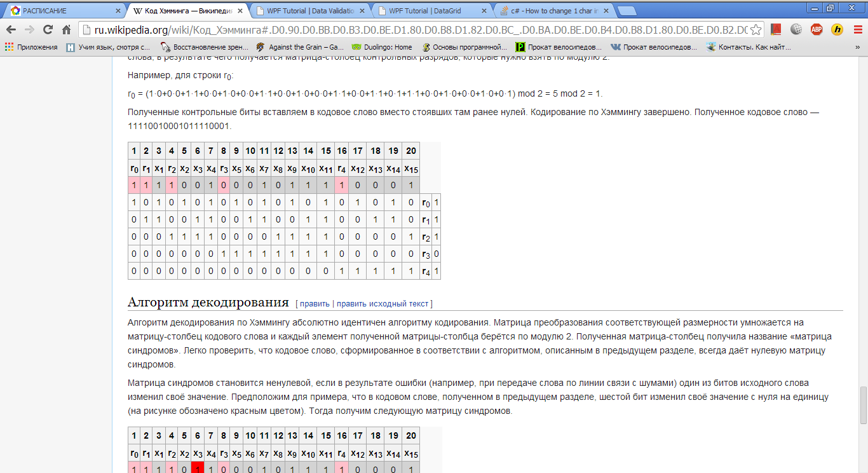Open the 'Восстановление зрен...' bookmark
The height and width of the screenshot is (473, 868).
tap(203, 47)
